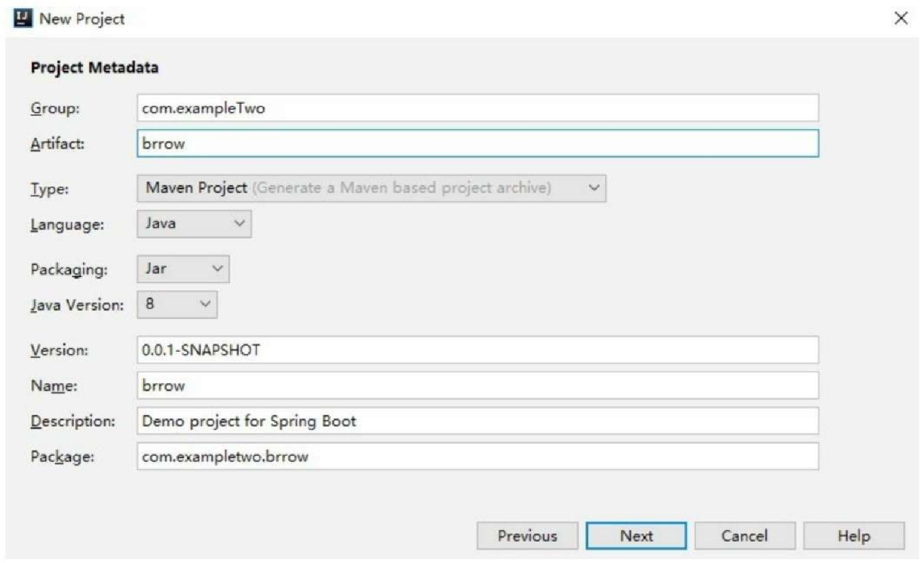
Task: Open the Packaging dropdown showing Jar
Action: tap(183, 269)
